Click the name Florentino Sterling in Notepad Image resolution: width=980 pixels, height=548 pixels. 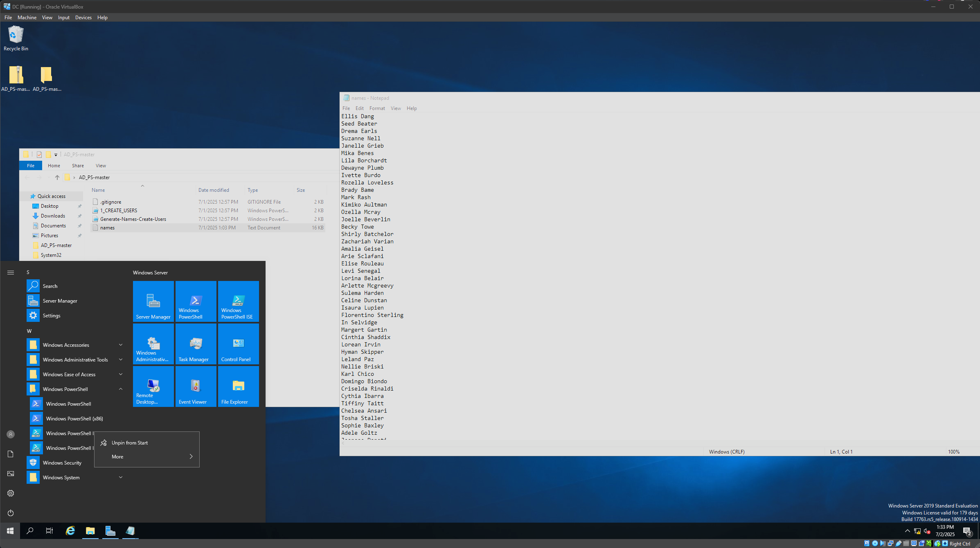tap(372, 315)
